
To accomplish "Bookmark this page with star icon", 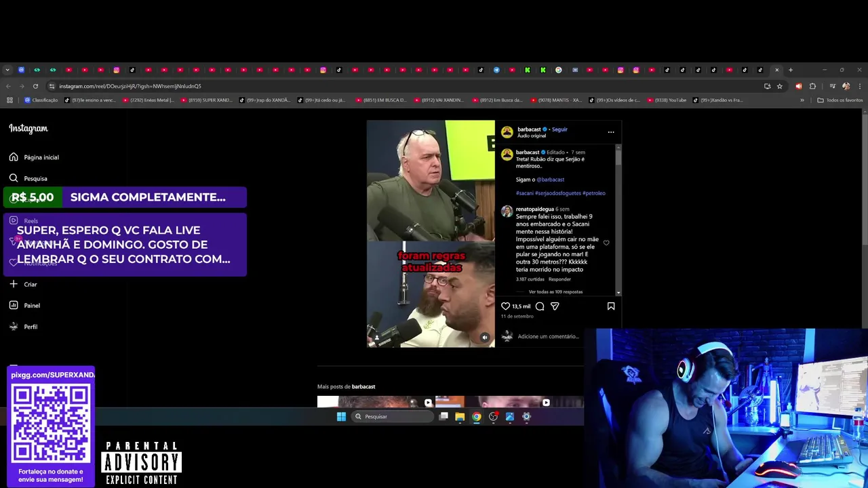I will point(780,86).
